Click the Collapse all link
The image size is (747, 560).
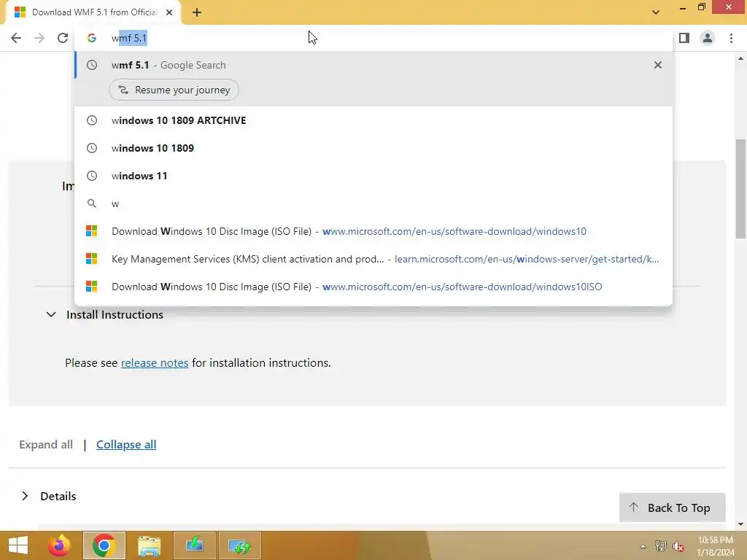pyautogui.click(x=126, y=444)
